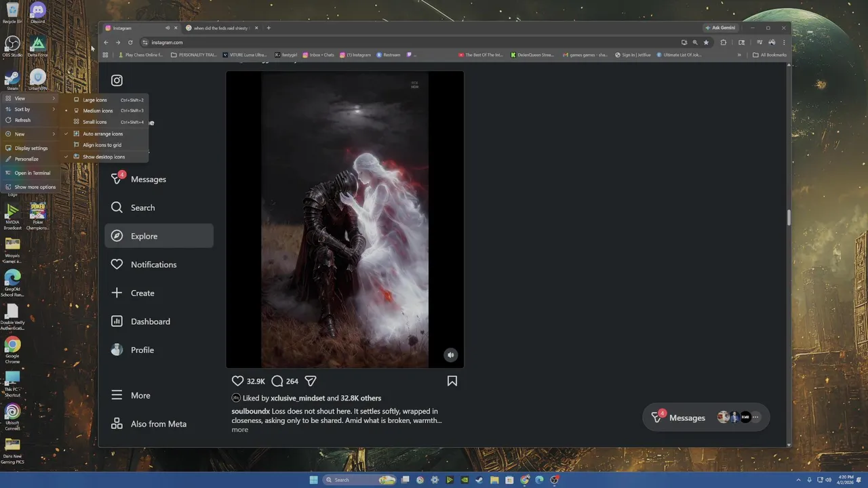
Task: Open Chrome extensions puzzle icon
Action: [724, 42]
